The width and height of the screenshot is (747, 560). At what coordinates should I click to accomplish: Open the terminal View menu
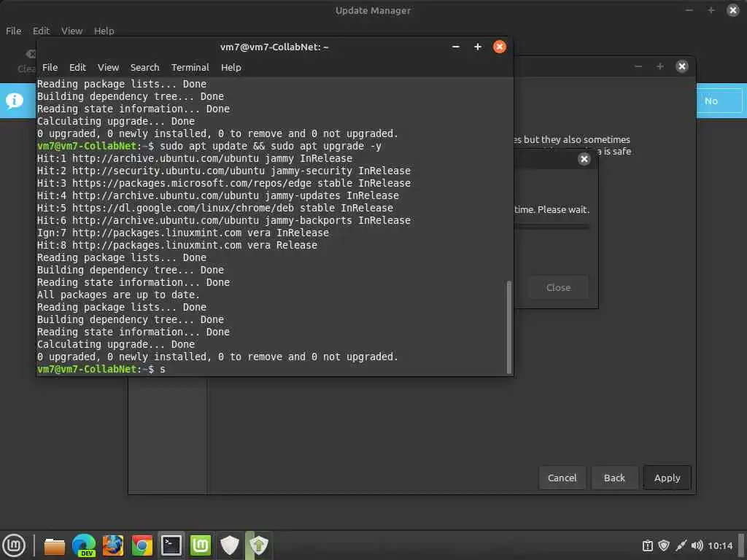click(x=108, y=67)
